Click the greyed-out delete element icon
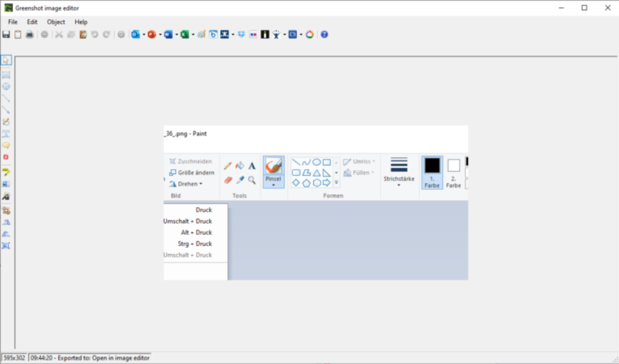 45,35
